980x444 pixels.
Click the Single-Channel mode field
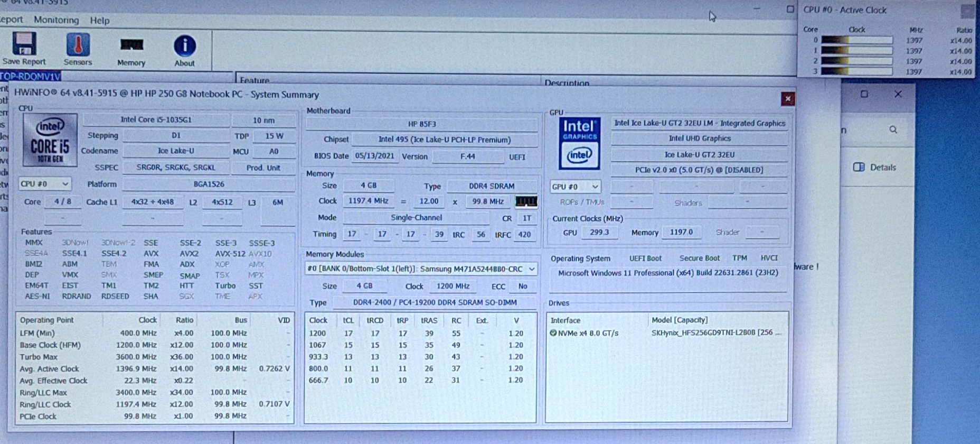tap(417, 218)
